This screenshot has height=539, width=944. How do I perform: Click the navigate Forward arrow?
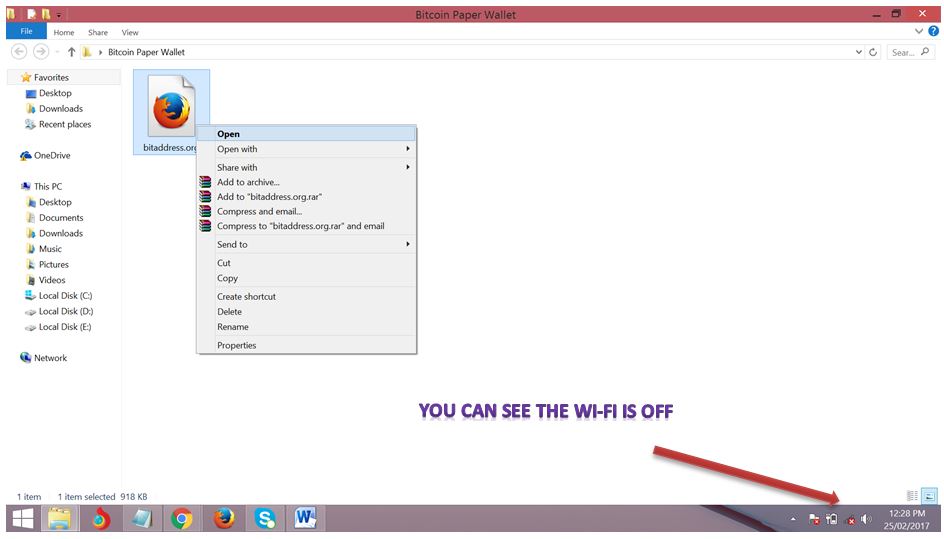point(41,52)
